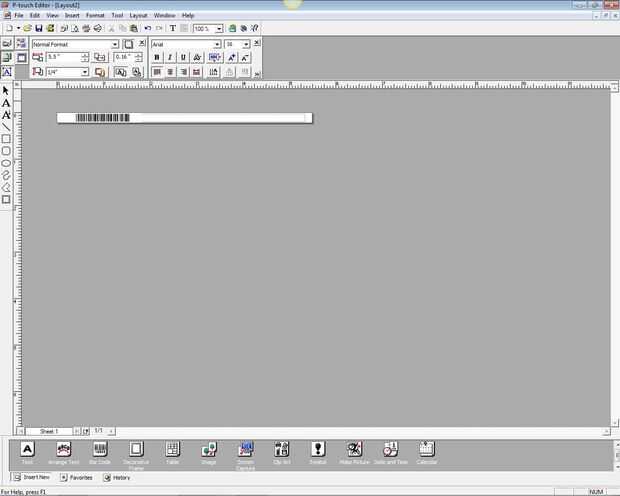This screenshot has width=620, height=496.
Task: Toggle Italic formatting
Action: coord(170,58)
